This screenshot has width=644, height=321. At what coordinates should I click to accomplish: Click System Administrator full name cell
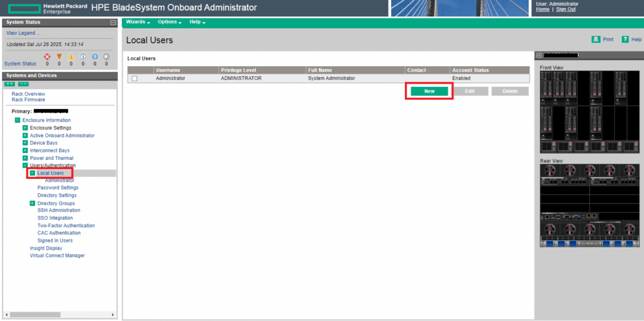click(x=331, y=78)
